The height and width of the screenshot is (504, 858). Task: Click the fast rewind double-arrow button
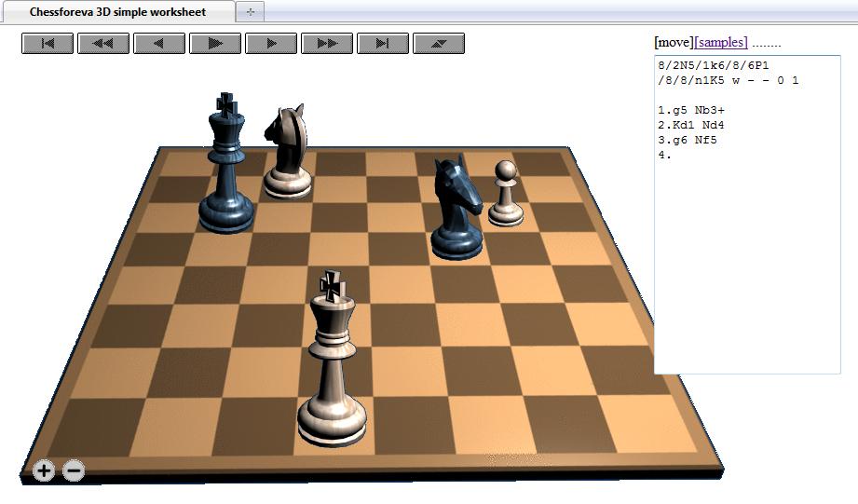[103, 43]
